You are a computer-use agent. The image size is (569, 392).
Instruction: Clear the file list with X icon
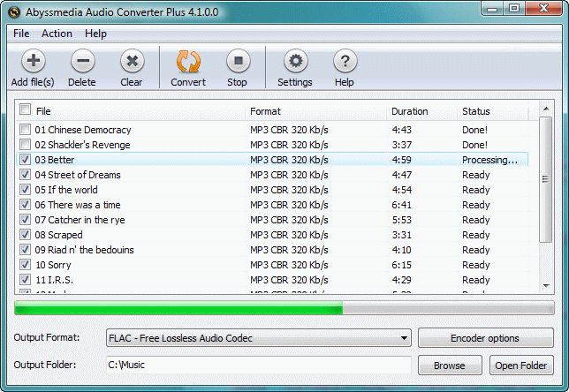(x=133, y=61)
